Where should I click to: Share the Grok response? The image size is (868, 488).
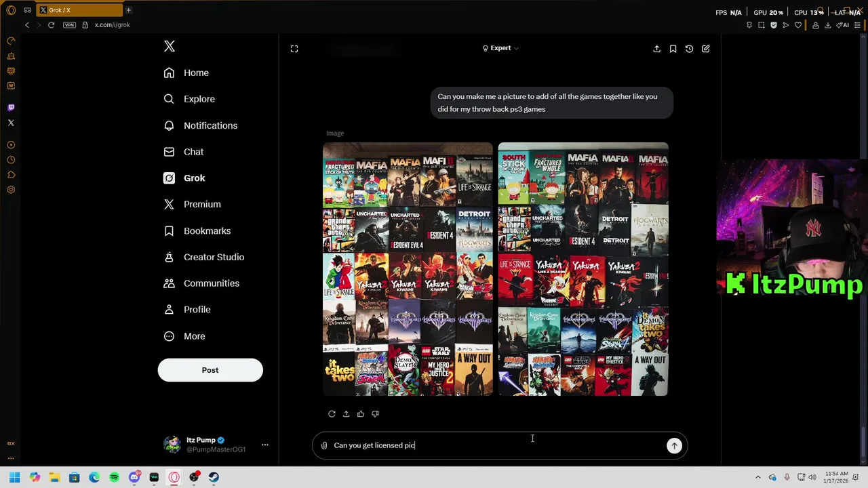tap(346, 413)
